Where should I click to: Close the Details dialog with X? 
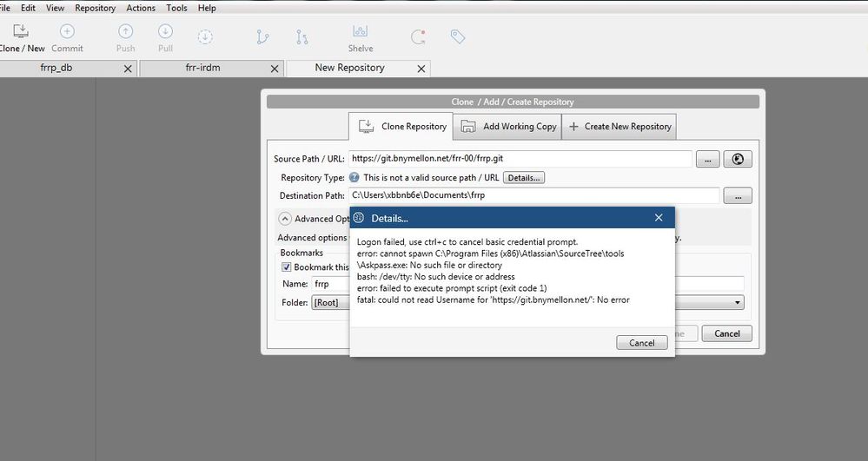(x=659, y=218)
